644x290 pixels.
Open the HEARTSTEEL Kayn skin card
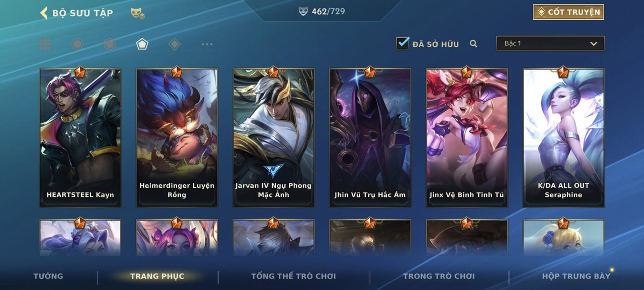coord(80,137)
